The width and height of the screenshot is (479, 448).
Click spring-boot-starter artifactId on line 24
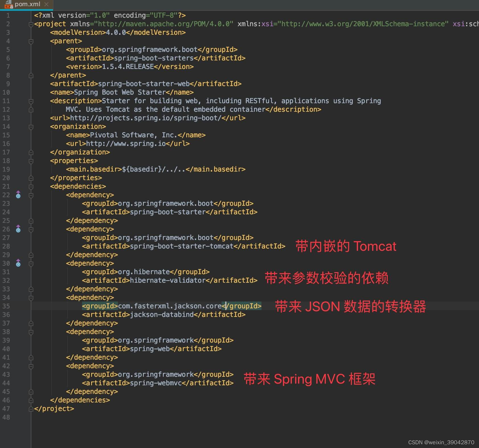[x=168, y=212]
